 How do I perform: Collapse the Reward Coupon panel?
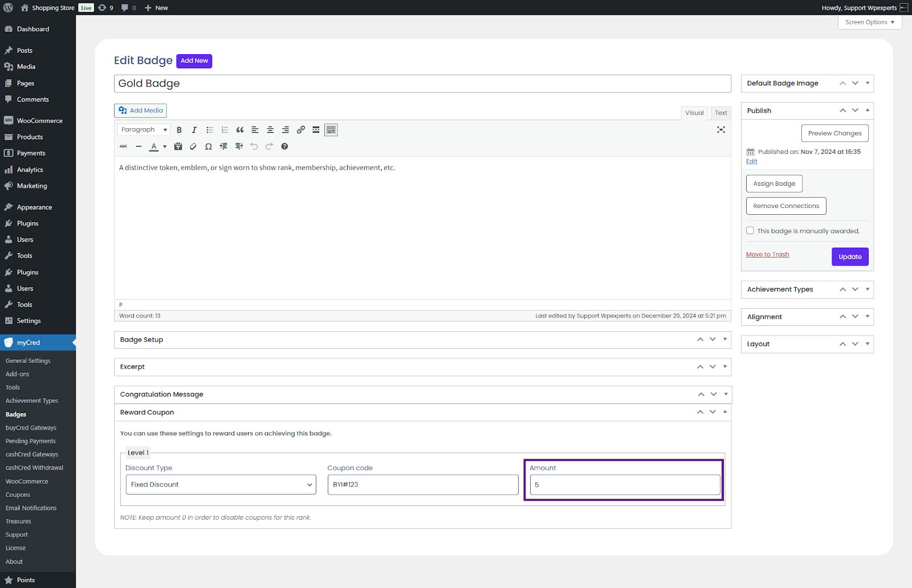coord(725,412)
